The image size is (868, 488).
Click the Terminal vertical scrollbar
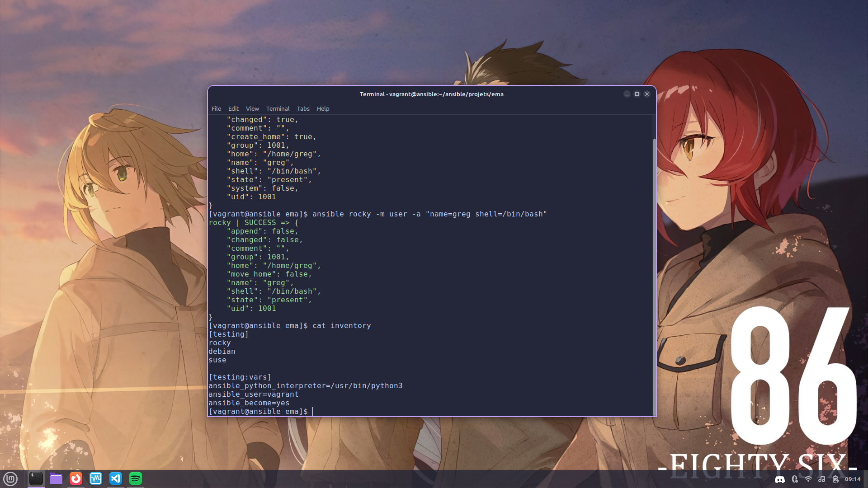click(x=654, y=277)
